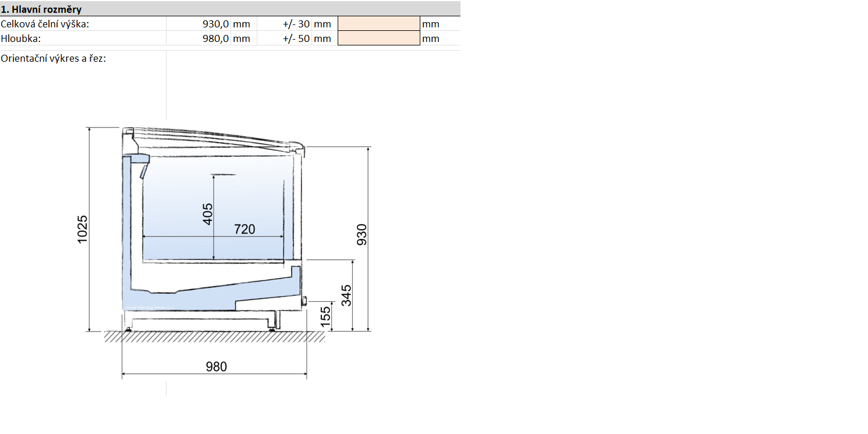Click the 345 dimension label in drawing
Viewport: 868px width, 434px height.
[346, 296]
